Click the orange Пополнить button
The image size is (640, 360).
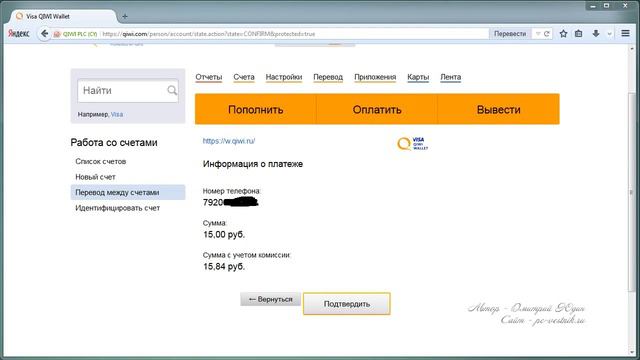[256, 109]
